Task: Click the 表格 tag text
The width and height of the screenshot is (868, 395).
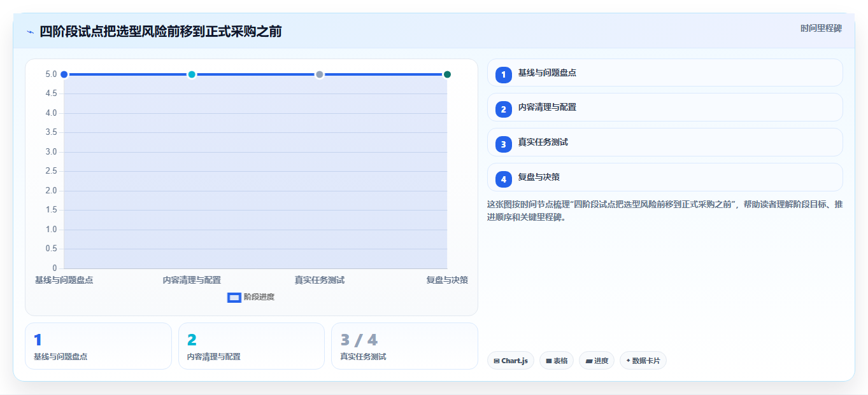Action: pyautogui.click(x=560, y=361)
